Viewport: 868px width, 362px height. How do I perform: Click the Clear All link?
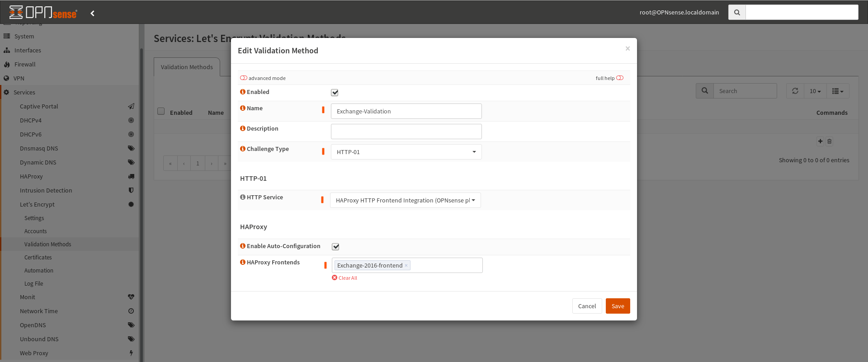tap(347, 278)
